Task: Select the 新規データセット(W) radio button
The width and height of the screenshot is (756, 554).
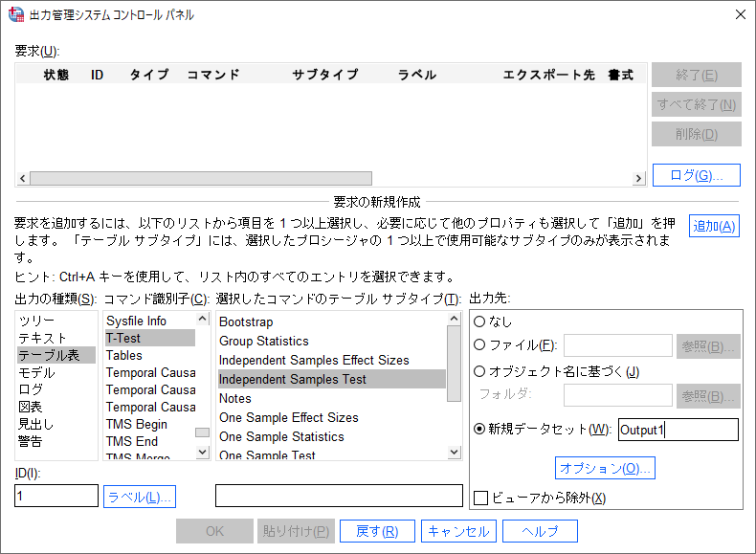Action: (x=479, y=429)
